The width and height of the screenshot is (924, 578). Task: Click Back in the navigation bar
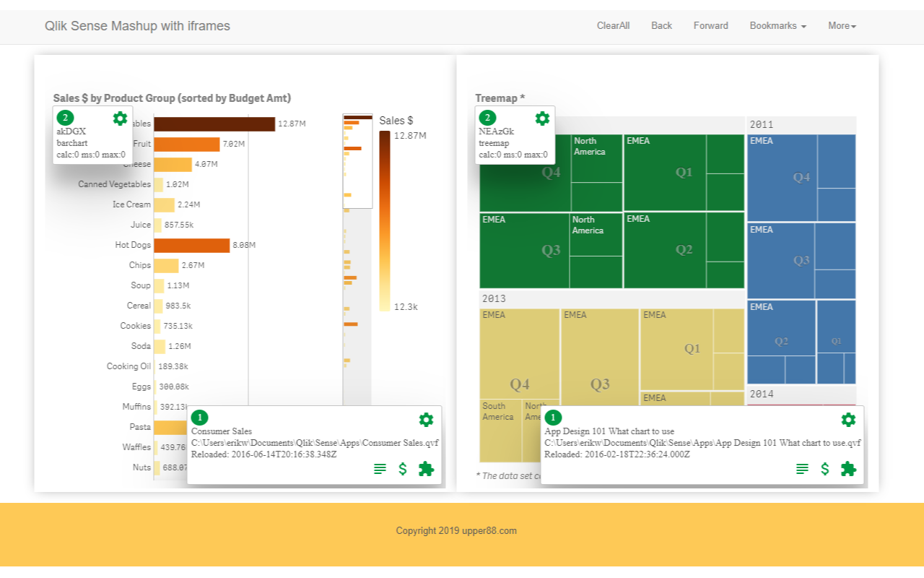661,26
